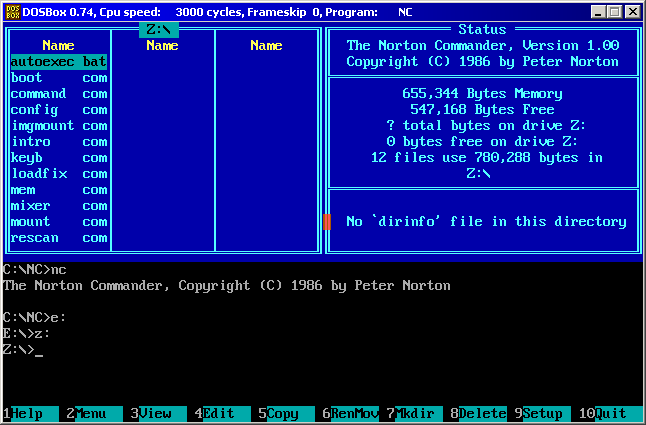
Task: Open the 2 Menu function key
Action: click(91, 413)
